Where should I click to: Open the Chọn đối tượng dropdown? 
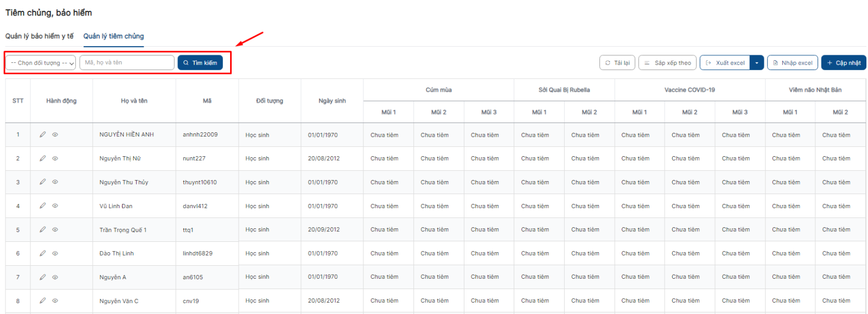click(41, 63)
